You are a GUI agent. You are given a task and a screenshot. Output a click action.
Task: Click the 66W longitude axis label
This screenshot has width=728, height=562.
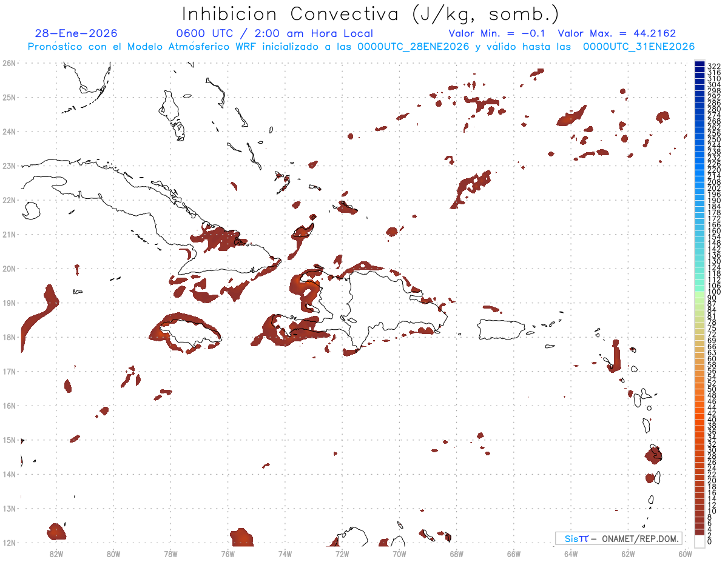[x=514, y=554]
